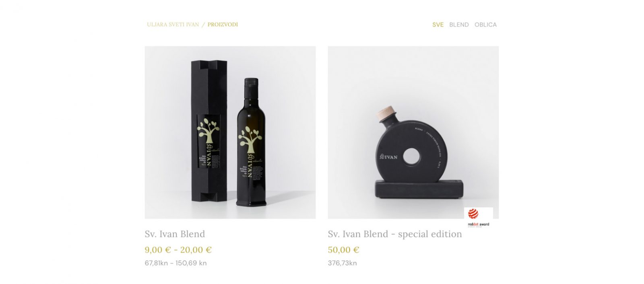The width and height of the screenshot is (644, 284).
Task: Click the 67,81kn - 150,69 kn price text
Action: [x=175, y=263]
